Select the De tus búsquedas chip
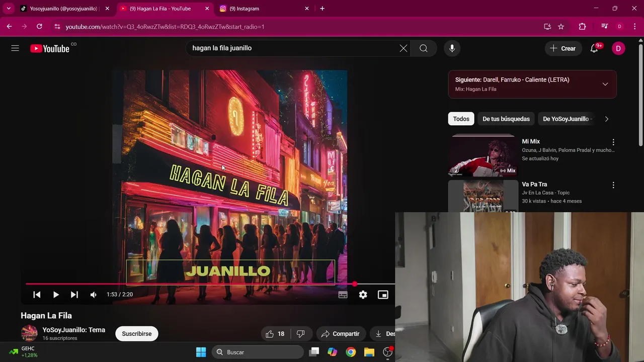Image resolution: width=644 pixels, height=362 pixels. 506,119
